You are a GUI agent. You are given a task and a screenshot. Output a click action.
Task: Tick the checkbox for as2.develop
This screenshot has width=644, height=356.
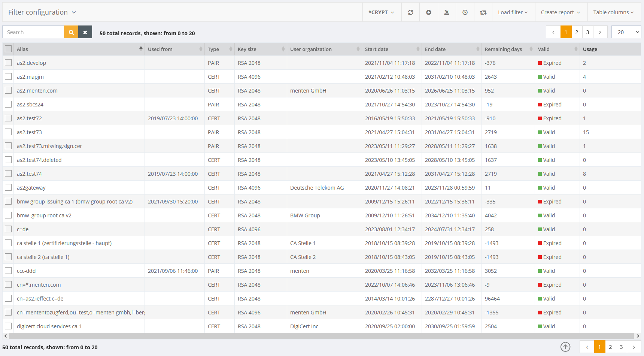8,63
